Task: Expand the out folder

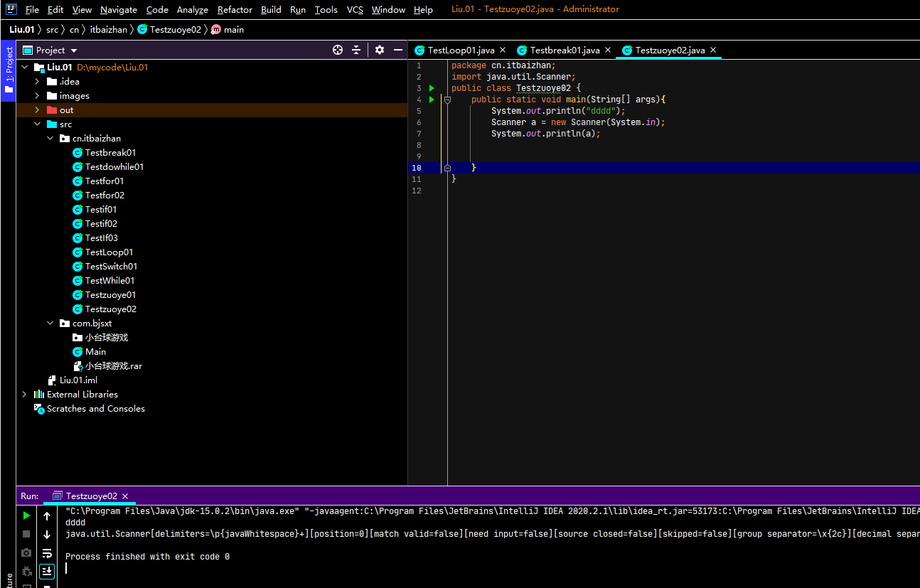Action: 38,109
